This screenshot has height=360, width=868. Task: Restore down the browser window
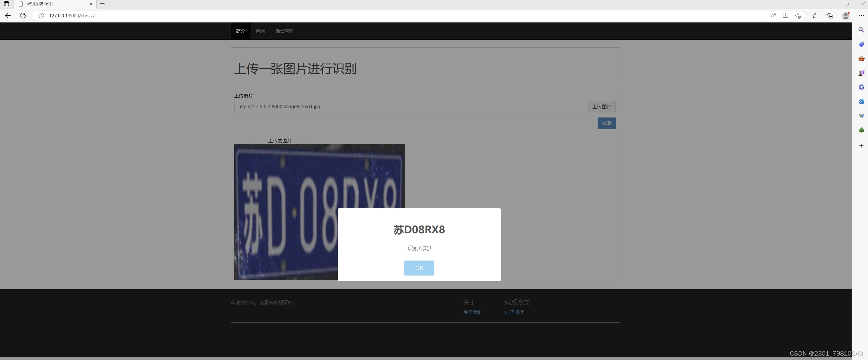pyautogui.click(x=847, y=4)
